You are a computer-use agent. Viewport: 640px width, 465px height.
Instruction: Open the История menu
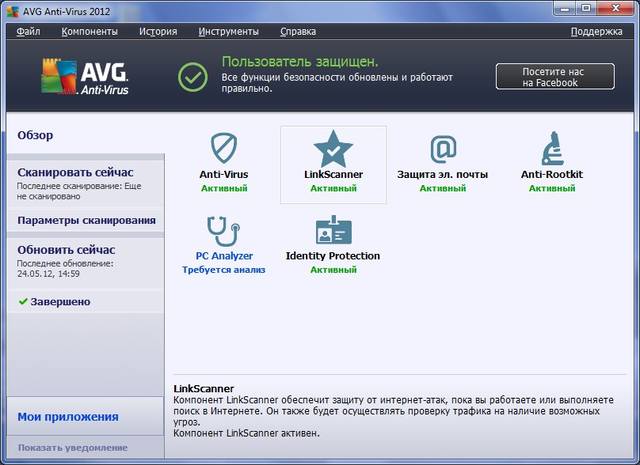[158, 31]
